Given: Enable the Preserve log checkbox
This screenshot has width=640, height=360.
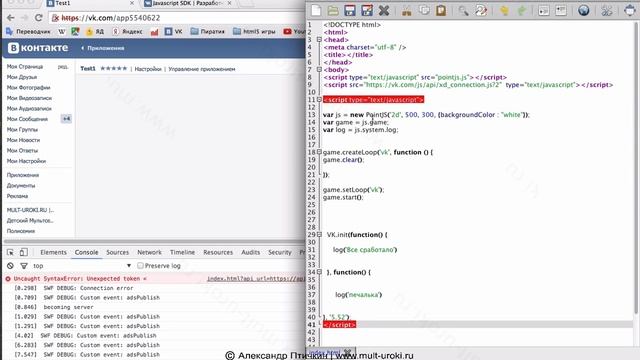Looking at the screenshot, I should [x=140, y=266].
